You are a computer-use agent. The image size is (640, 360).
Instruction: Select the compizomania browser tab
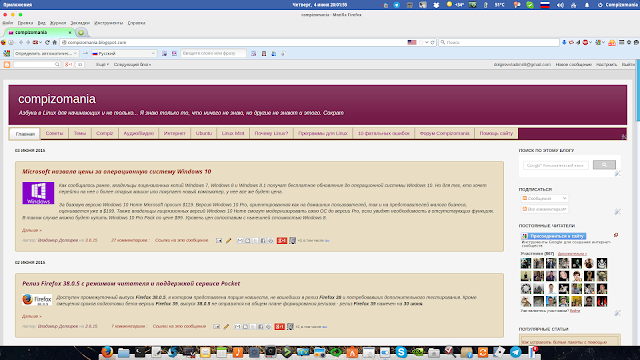click(x=40, y=32)
